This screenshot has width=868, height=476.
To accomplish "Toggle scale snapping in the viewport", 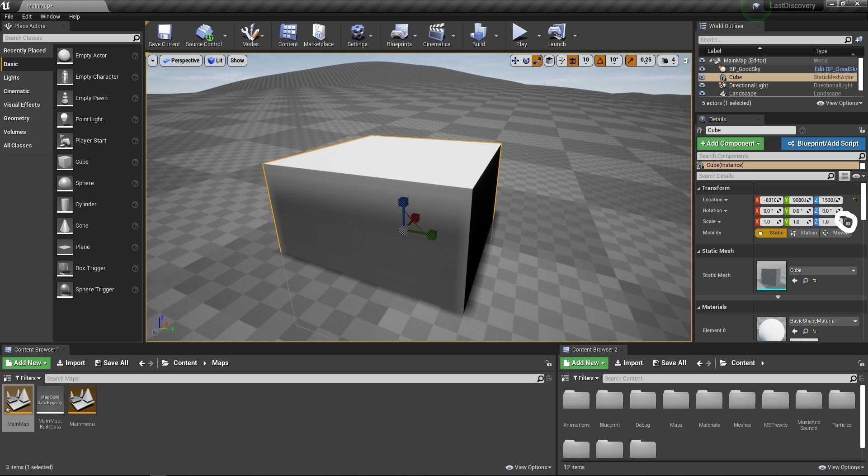I will click(x=631, y=61).
